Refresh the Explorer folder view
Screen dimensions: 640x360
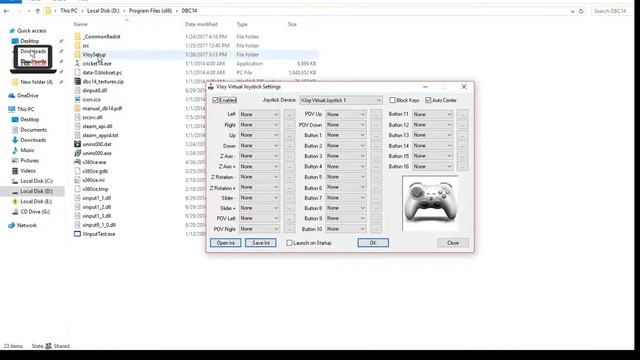tap(581, 11)
